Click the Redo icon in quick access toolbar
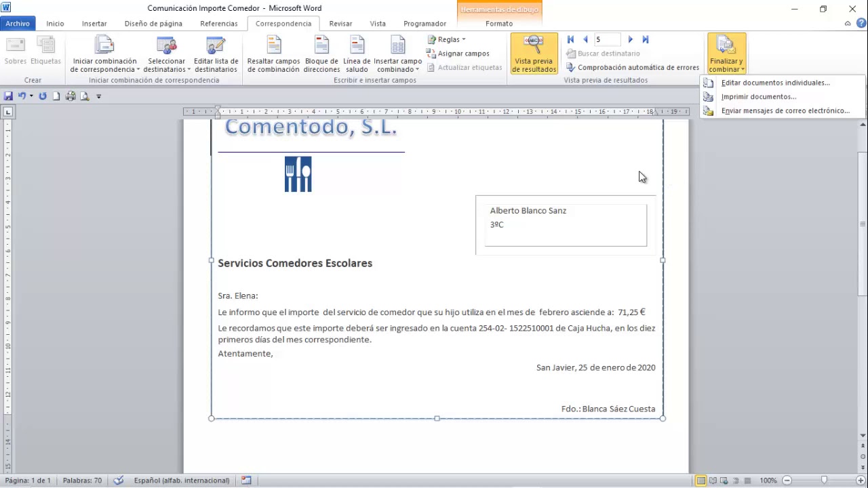 click(x=43, y=96)
